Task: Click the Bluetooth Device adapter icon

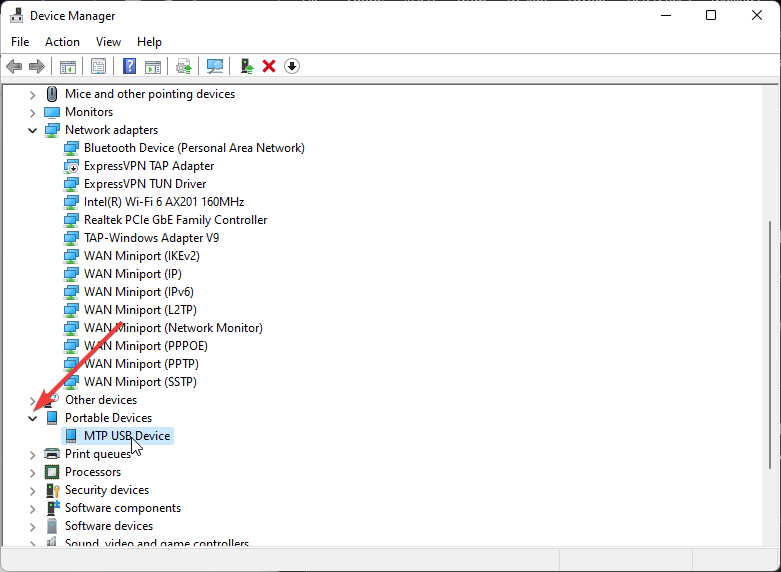Action: pos(71,148)
